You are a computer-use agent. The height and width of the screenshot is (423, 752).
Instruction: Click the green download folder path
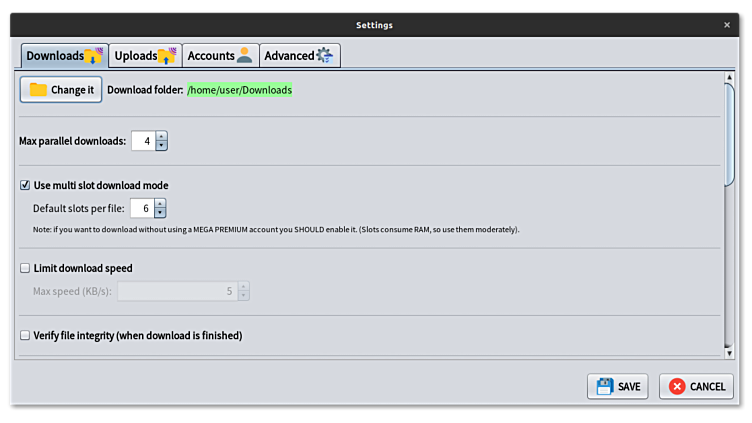(x=239, y=90)
